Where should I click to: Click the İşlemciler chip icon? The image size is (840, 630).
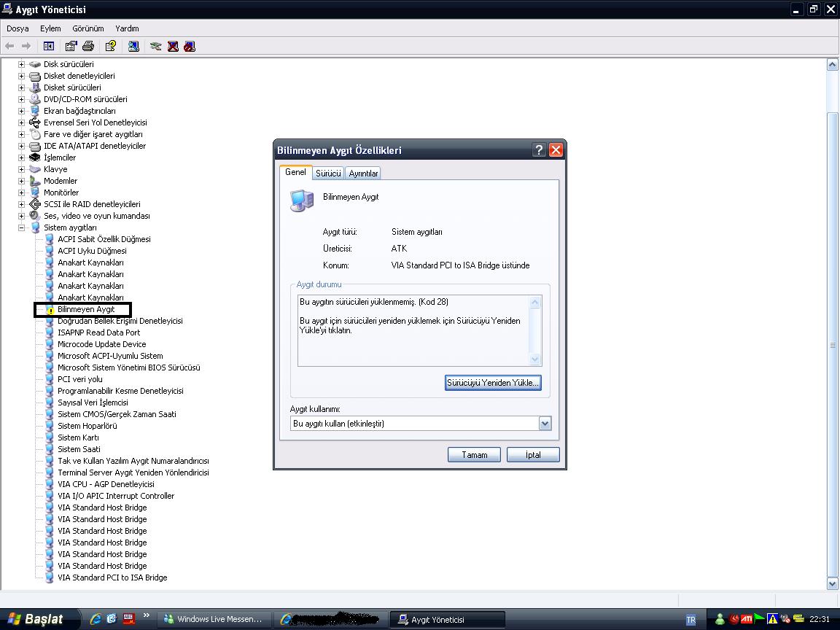click(x=35, y=157)
